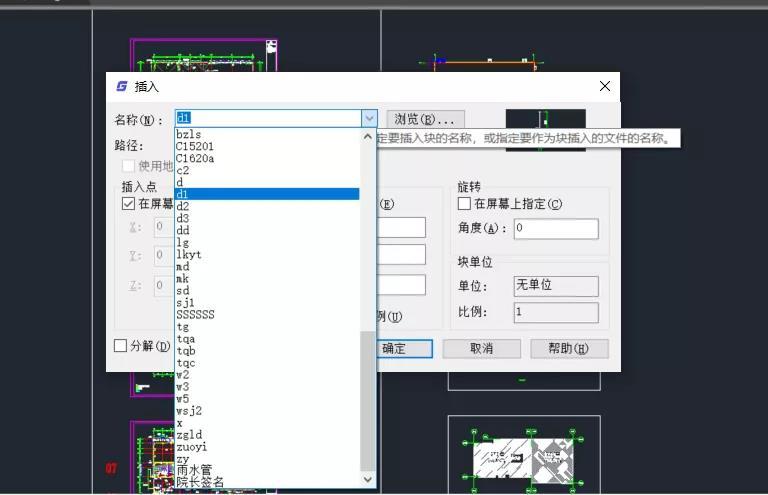This screenshot has height=495, width=768.
Task: Collapse the 名称 dropdown arrow
Action: [369, 119]
